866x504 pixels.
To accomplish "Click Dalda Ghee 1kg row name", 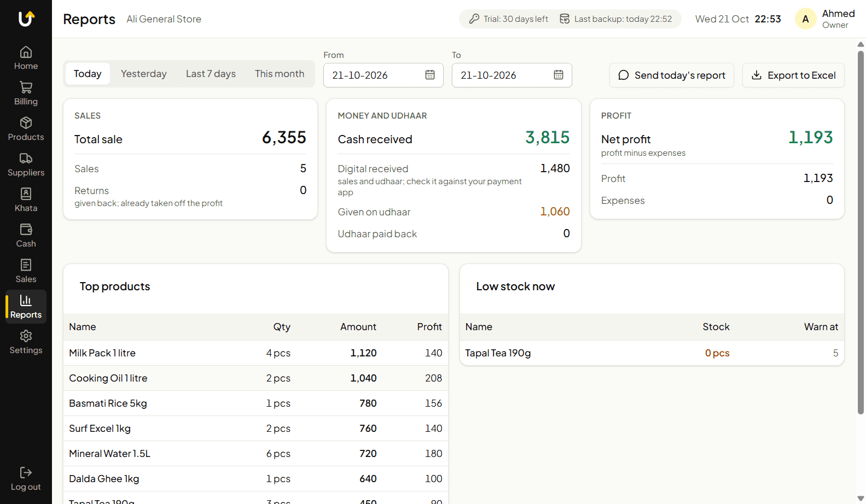I will 104,479.
